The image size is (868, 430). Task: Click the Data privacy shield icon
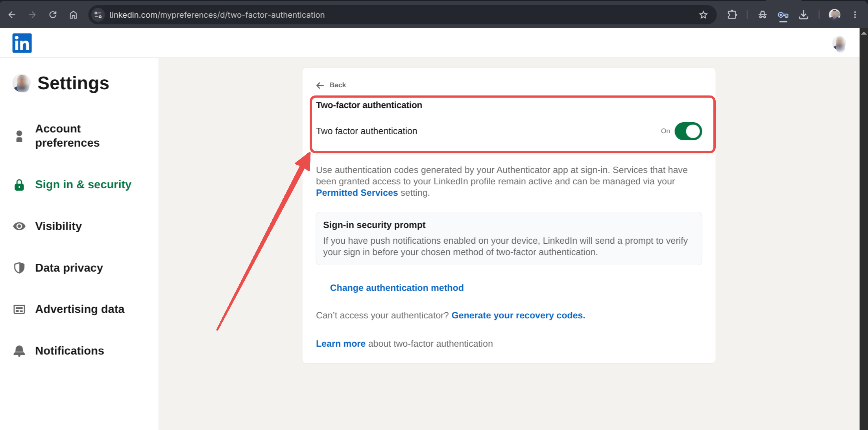coord(19,268)
